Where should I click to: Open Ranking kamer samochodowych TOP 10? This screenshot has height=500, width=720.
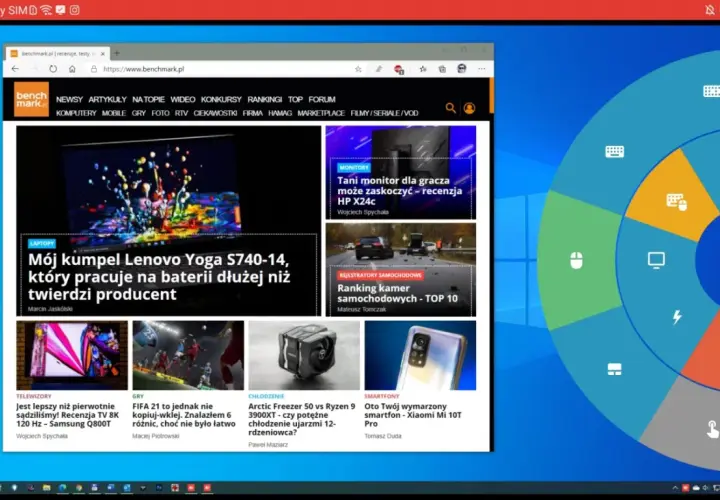[398, 293]
